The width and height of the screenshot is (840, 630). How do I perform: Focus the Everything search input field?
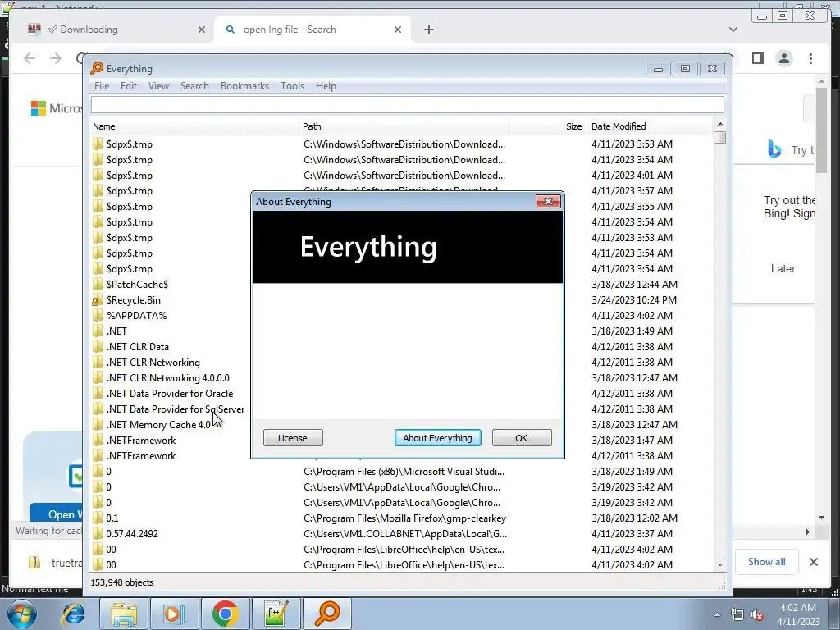[407, 104]
